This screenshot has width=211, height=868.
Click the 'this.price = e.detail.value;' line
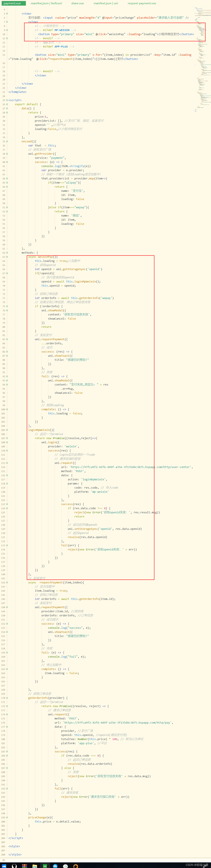point(58,821)
